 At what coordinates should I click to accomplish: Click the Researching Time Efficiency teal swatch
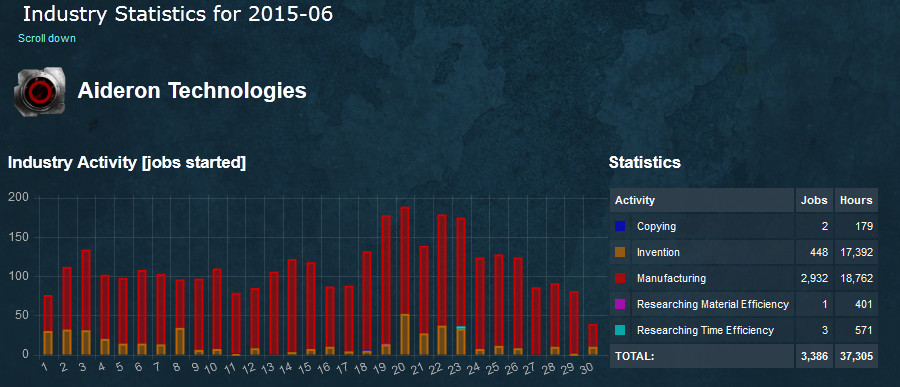pyautogui.click(x=620, y=330)
